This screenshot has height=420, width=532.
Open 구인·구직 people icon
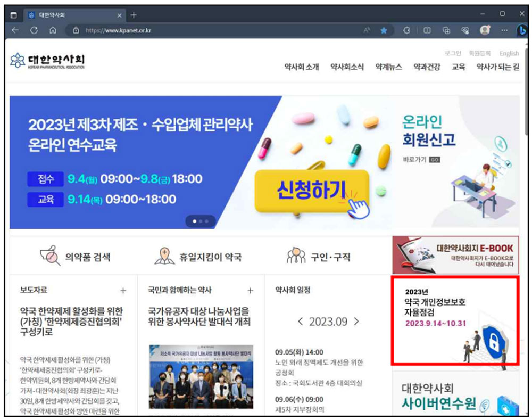tap(296, 256)
